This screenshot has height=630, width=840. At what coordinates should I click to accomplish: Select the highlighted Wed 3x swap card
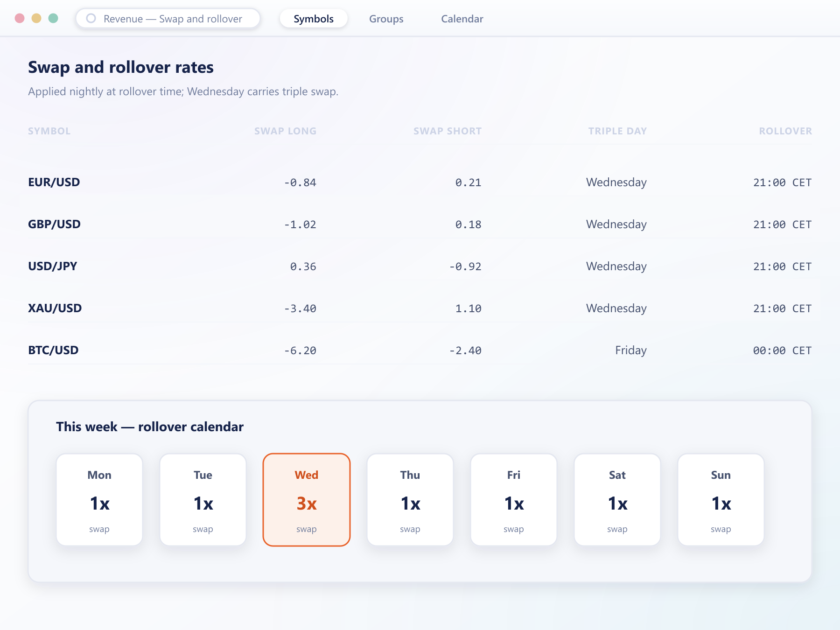[x=307, y=499]
